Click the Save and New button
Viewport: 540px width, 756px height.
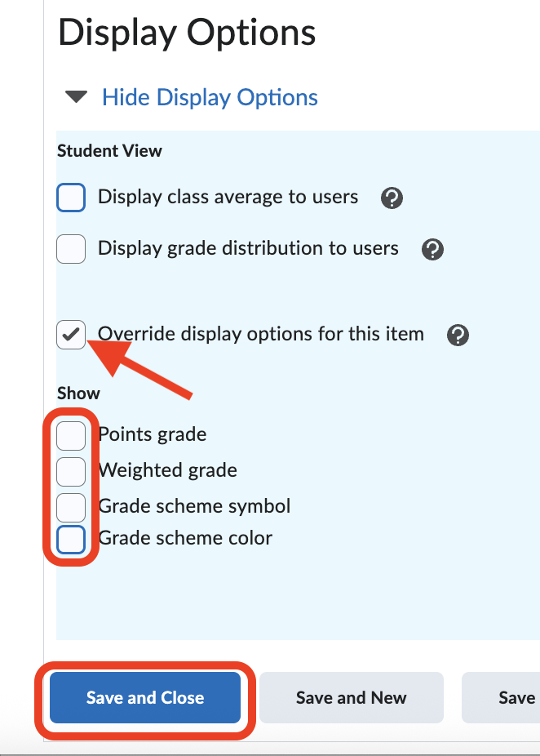pyautogui.click(x=351, y=697)
